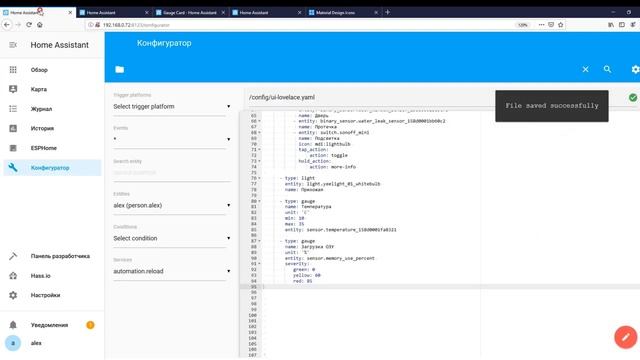
Task: Switch to the second Home Assistant browser tab
Action: [x=113, y=13]
